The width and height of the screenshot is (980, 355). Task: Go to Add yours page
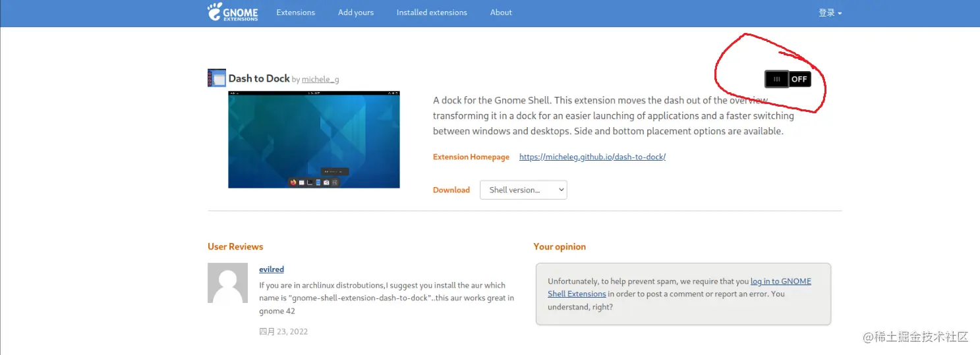click(x=356, y=13)
